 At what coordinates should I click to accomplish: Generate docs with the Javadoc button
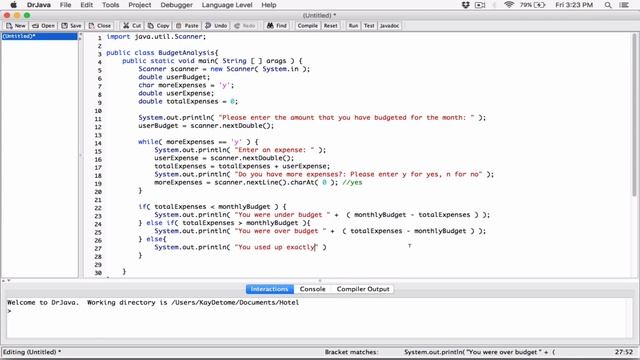click(389, 26)
